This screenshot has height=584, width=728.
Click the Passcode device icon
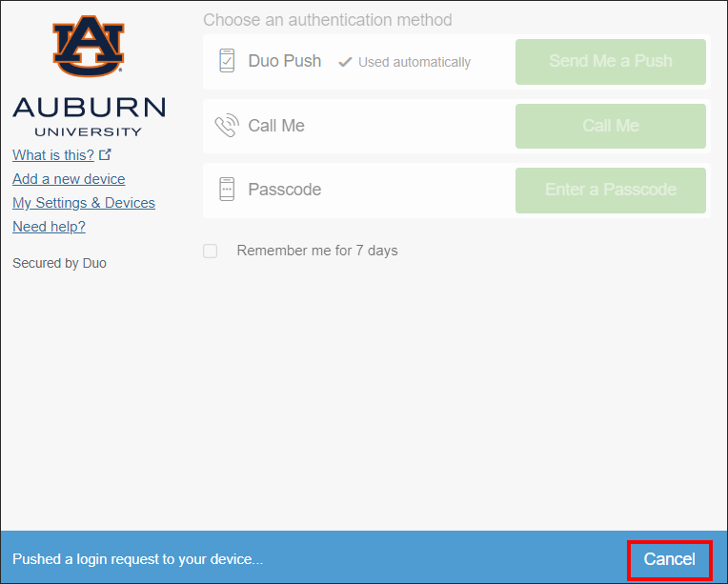click(x=227, y=190)
